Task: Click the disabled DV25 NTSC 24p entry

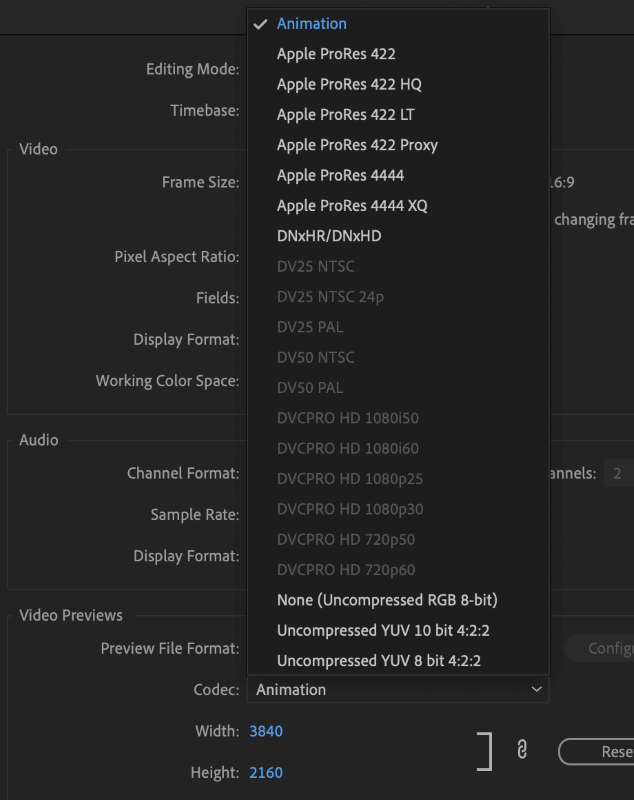Action: [x=398, y=296]
